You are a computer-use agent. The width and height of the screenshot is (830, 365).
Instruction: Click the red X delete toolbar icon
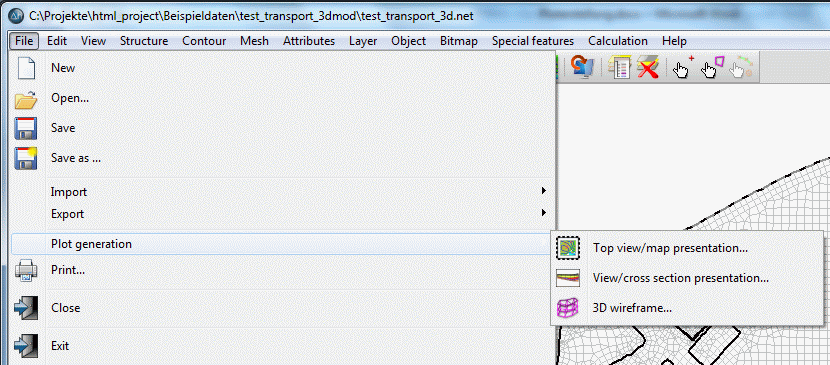(647, 68)
